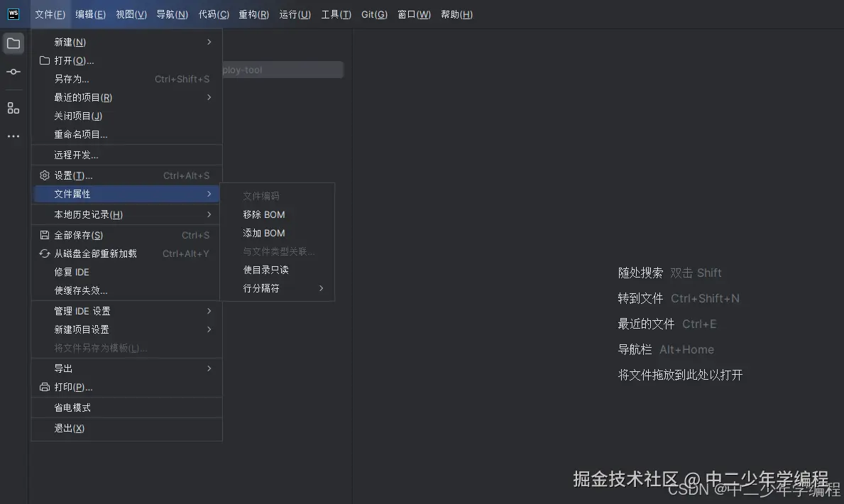Select 移除 BOM from the 文件属性 submenu
Screen dimensions: 844x504
click(x=263, y=214)
